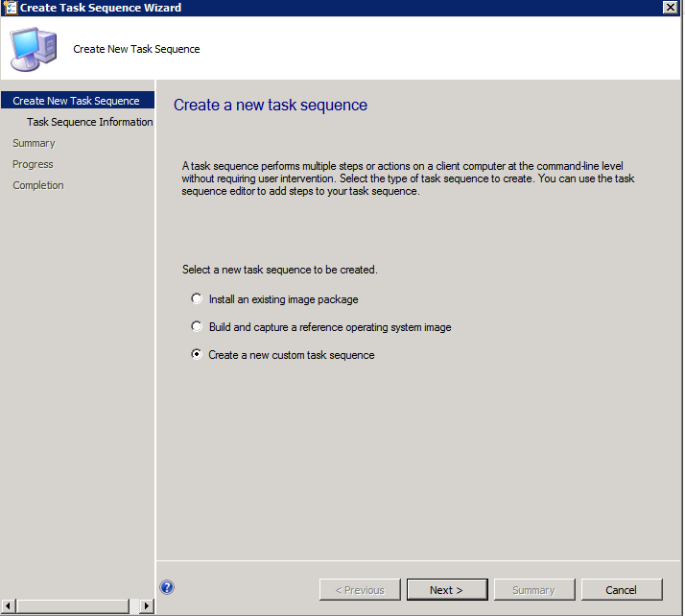Click the header text 'Create New Task Sequence'
The height and width of the screenshot is (616, 685).
pos(136,49)
